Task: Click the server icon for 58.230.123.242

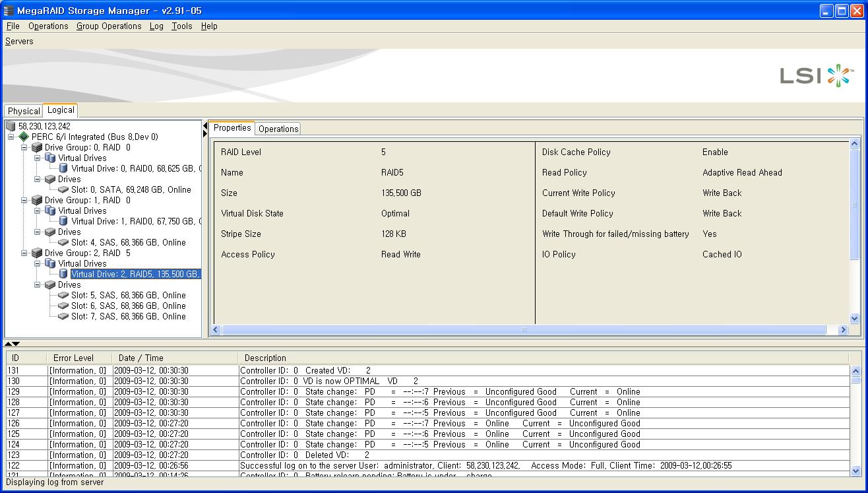Action: (x=11, y=126)
